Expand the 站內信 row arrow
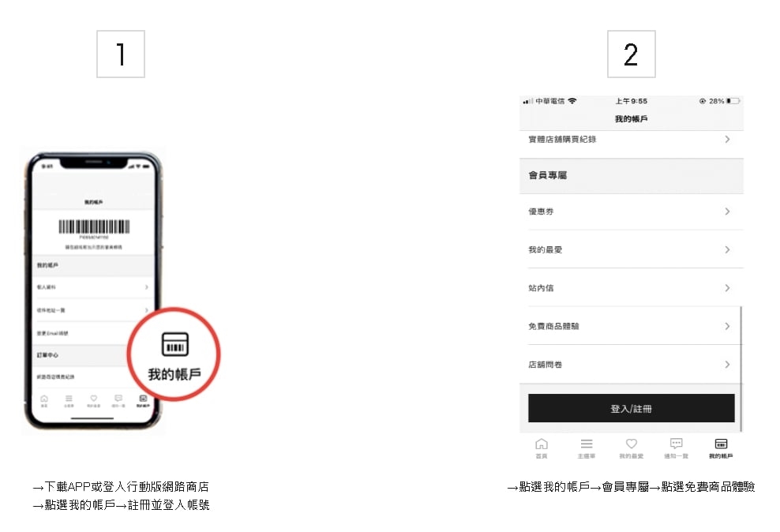Viewport: 780px width, 532px height. coord(727,288)
